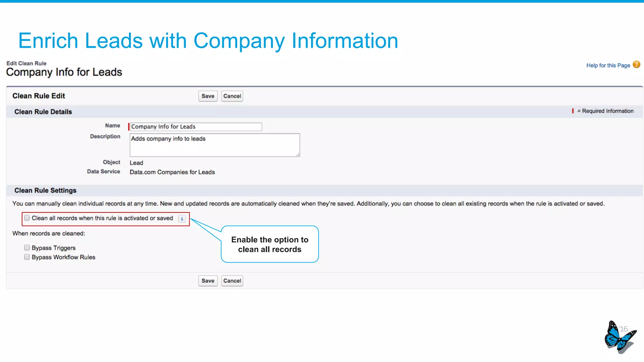644x362 pixels.
Task: Click into the Name input field
Action: click(196, 127)
